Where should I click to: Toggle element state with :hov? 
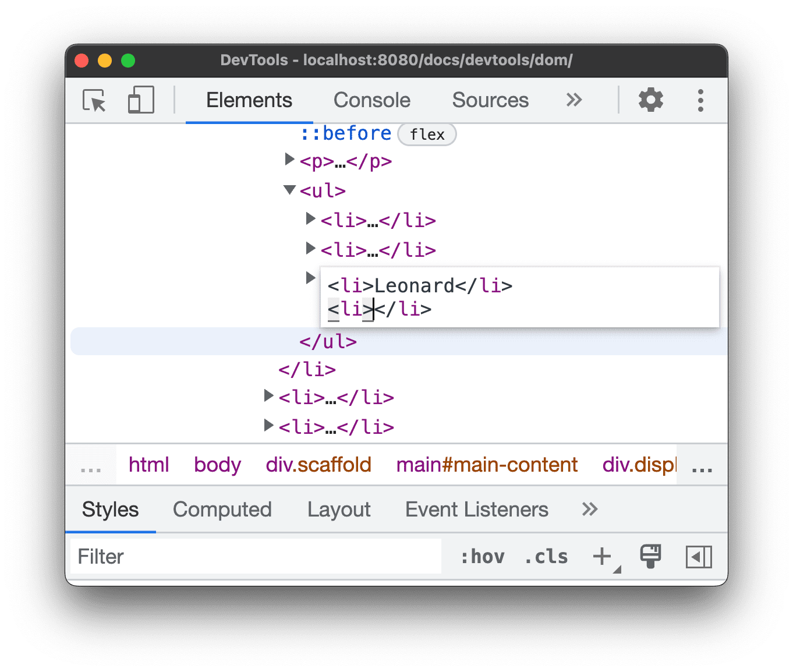pyautogui.click(x=482, y=556)
